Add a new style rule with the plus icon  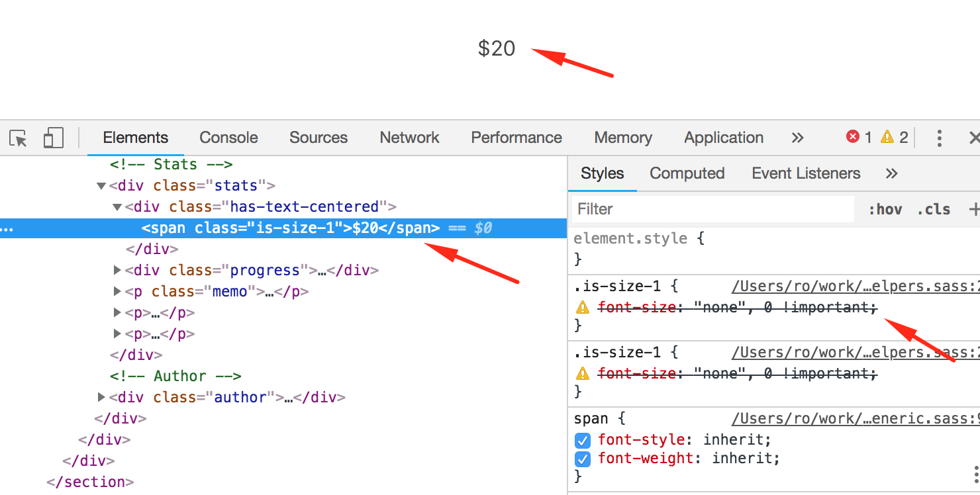click(974, 209)
